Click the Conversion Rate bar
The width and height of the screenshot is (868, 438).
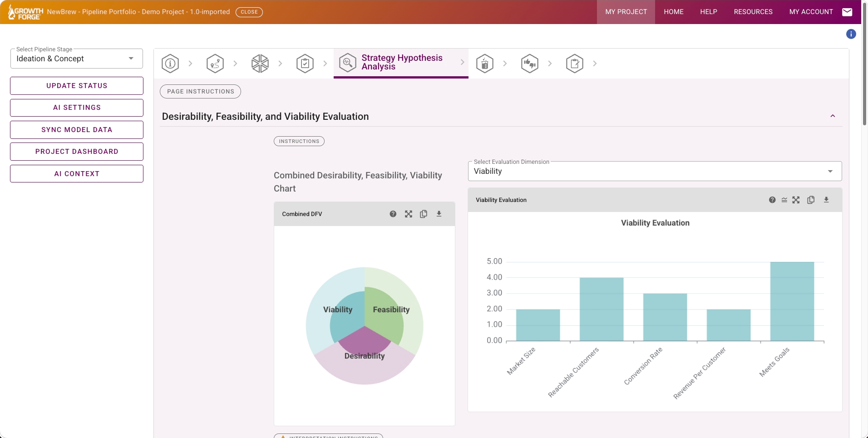[x=665, y=317]
